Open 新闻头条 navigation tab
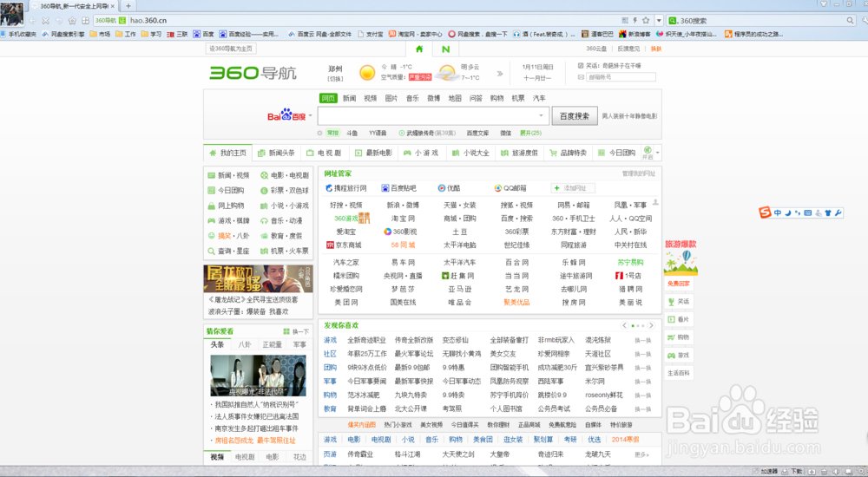Screen dimensions: 868x477 tap(276, 153)
